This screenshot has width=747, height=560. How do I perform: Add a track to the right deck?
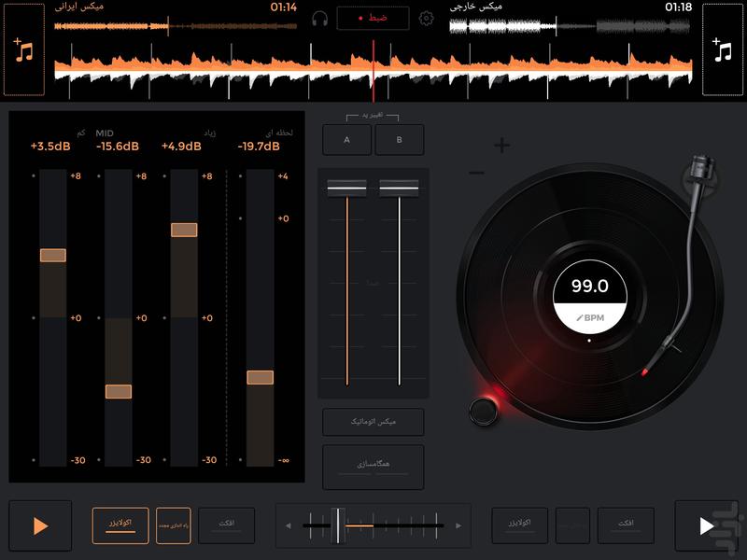pos(722,49)
